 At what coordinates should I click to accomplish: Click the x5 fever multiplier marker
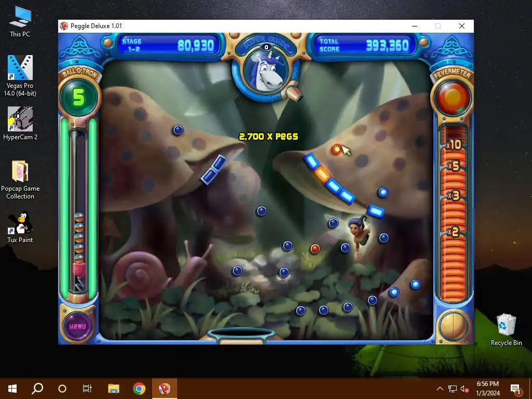pyautogui.click(x=454, y=166)
